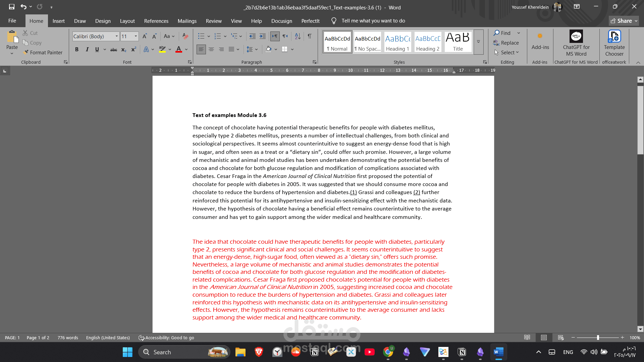Viewport: 644px width, 362px height.
Task: Open Find in Editing group
Action: pos(502,33)
